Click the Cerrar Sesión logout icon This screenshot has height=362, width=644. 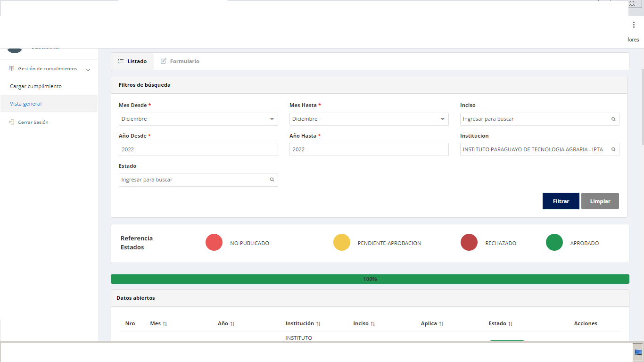(12, 122)
